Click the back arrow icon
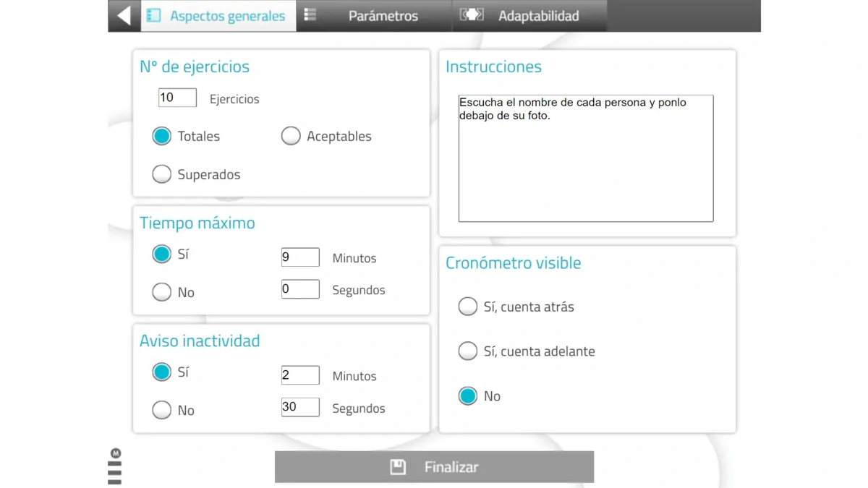 [124, 15]
